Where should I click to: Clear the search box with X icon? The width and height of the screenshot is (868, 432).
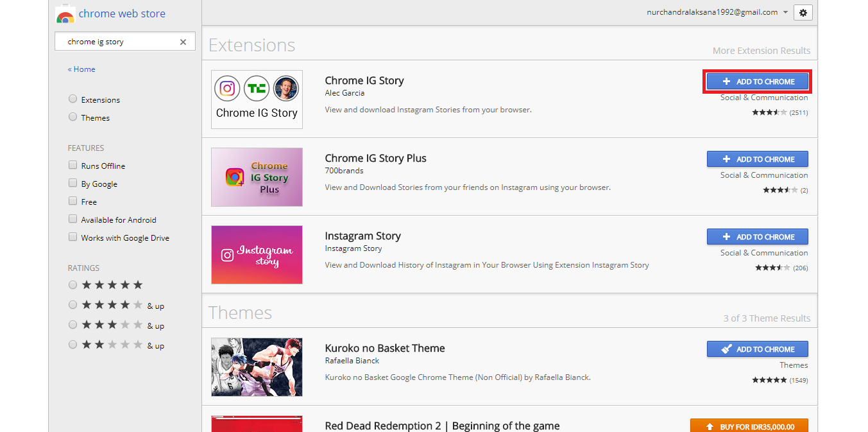tap(183, 42)
